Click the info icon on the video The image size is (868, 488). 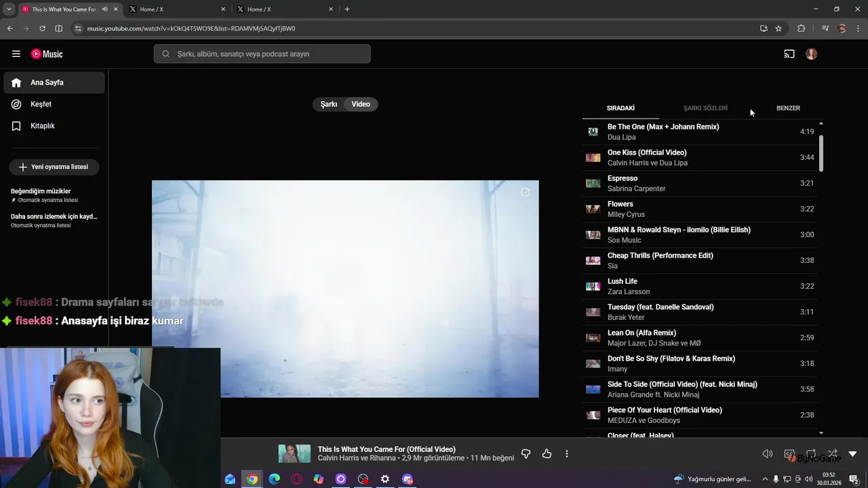(525, 192)
